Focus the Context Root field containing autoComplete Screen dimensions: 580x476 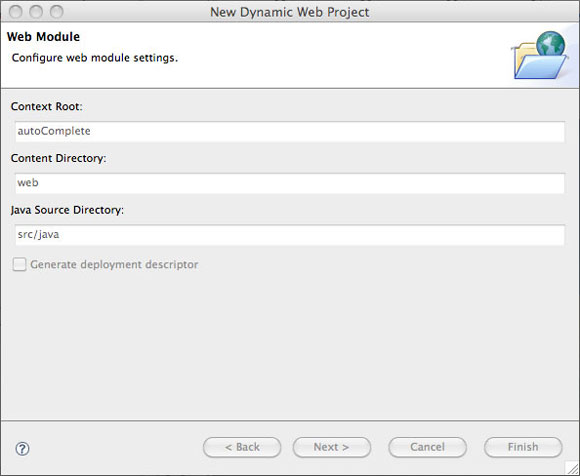pos(290,131)
